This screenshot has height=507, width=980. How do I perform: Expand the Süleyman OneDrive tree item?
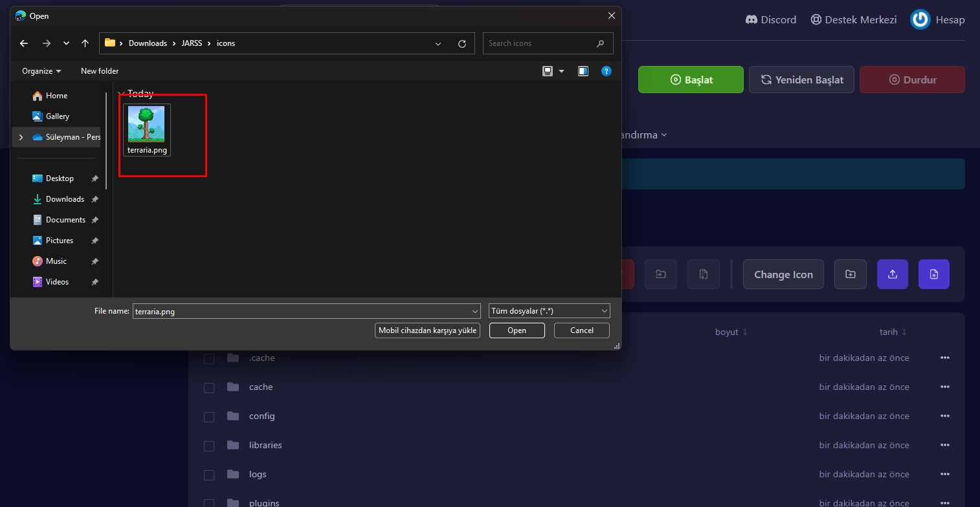(x=21, y=137)
